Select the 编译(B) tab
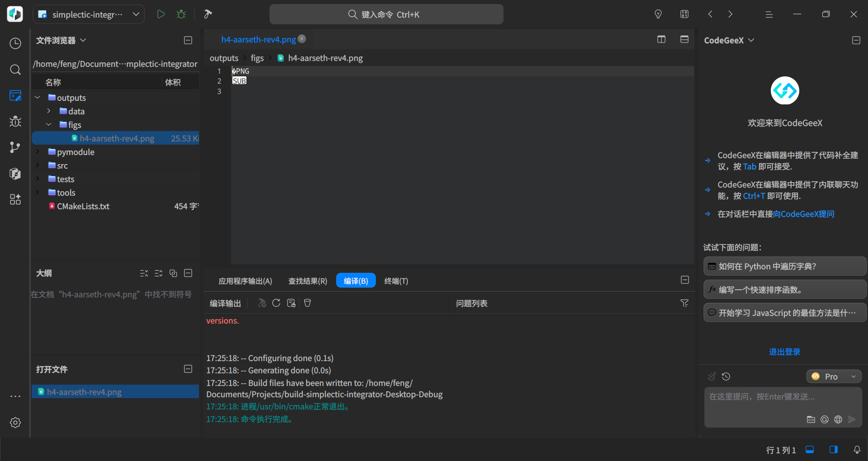 coord(356,281)
